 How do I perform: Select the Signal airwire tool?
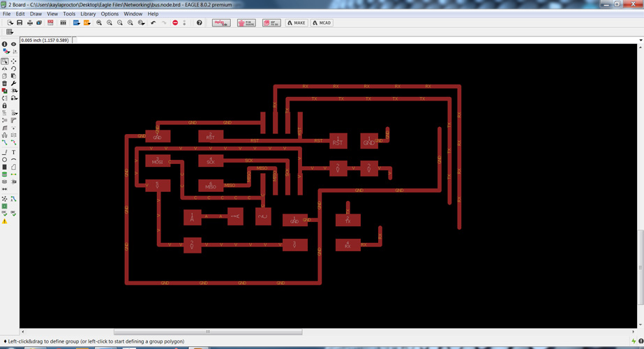coord(13,174)
